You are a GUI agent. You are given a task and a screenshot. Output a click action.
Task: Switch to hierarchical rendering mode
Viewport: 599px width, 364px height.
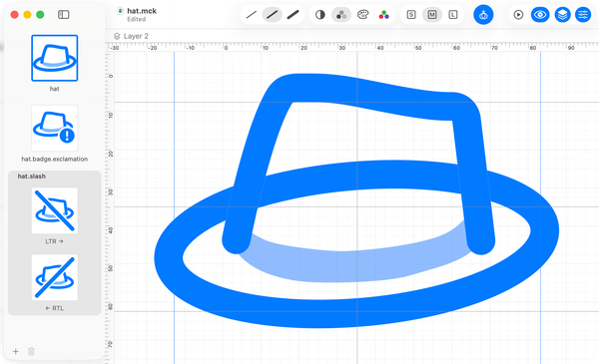(x=341, y=15)
